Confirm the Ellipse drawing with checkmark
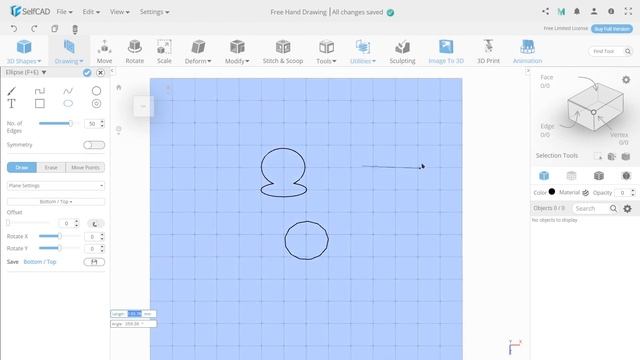The height and width of the screenshot is (360, 640). (87, 73)
